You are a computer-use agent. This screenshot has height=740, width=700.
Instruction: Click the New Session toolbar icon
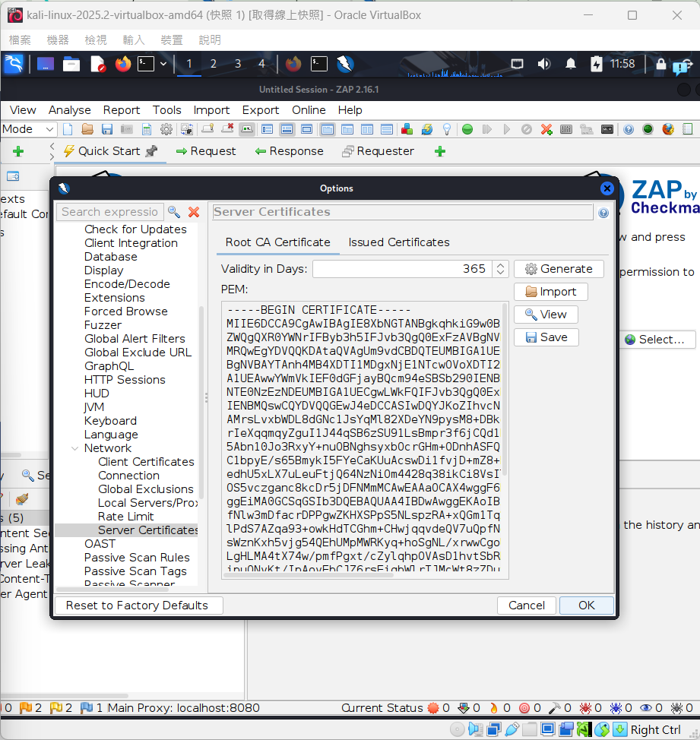(x=68, y=129)
